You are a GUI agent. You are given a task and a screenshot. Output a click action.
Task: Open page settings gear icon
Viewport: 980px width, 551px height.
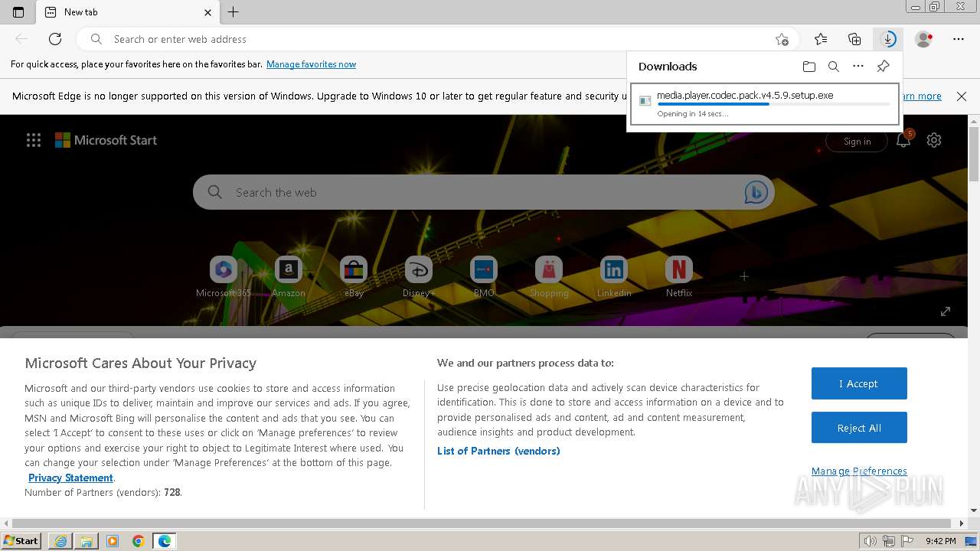click(x=934, y=141)
